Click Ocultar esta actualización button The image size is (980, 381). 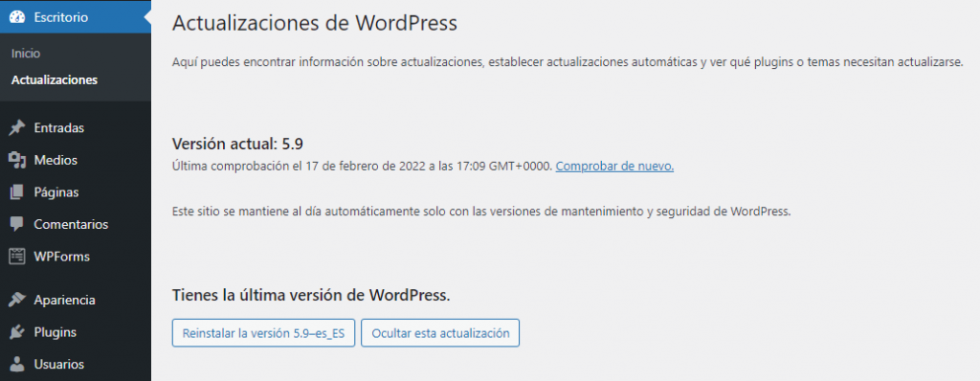440,333
